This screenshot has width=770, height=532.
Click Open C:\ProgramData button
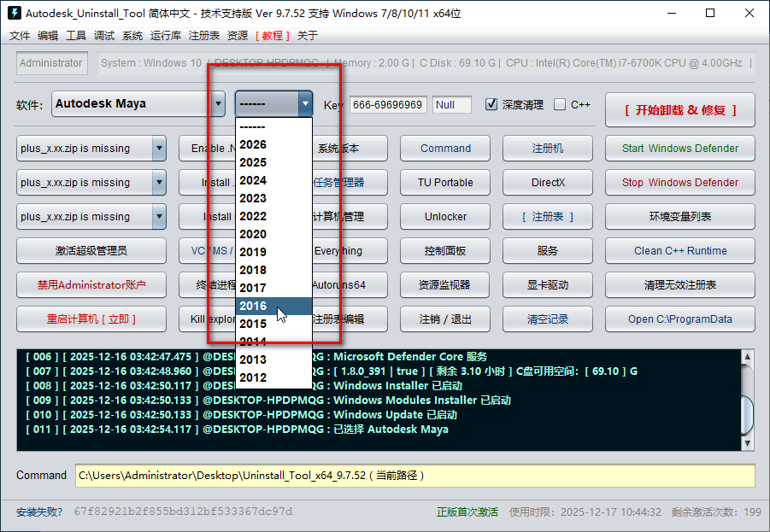[x=680, y=319]
